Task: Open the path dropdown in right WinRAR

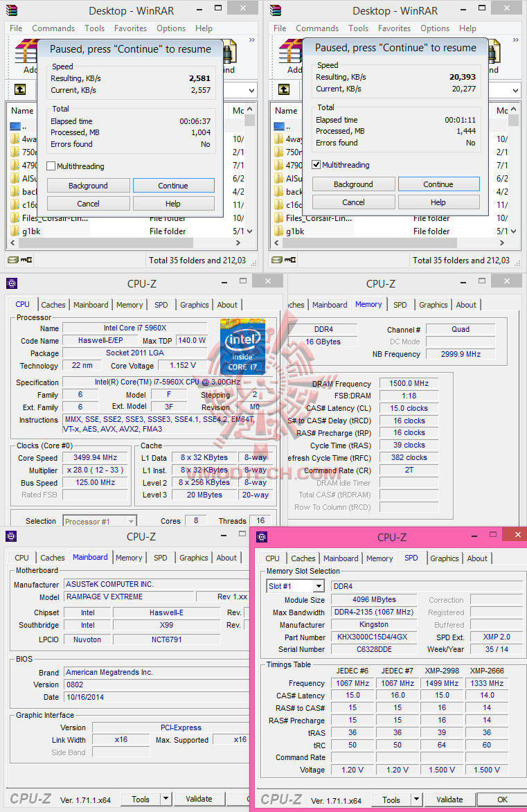Action: (515, 90)
